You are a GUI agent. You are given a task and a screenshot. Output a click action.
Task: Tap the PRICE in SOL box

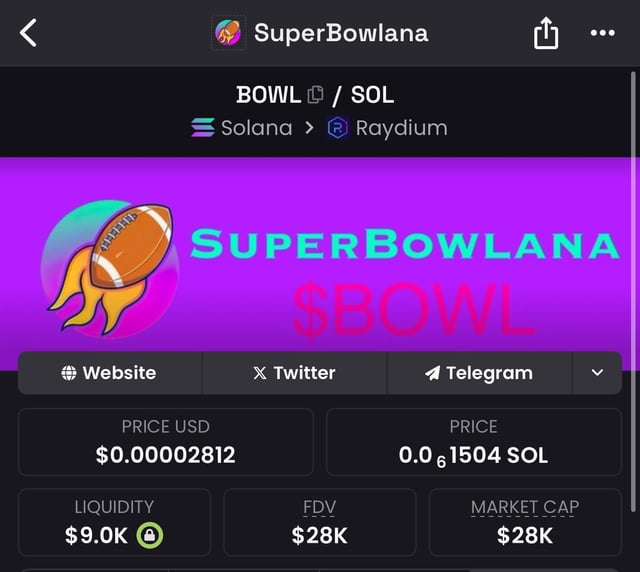click(473, 441)
